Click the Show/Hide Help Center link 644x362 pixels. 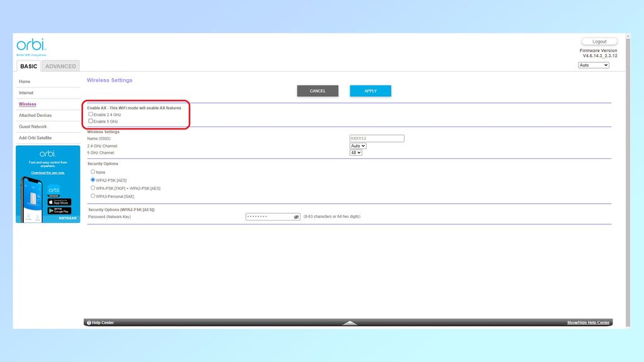point(588,322)
